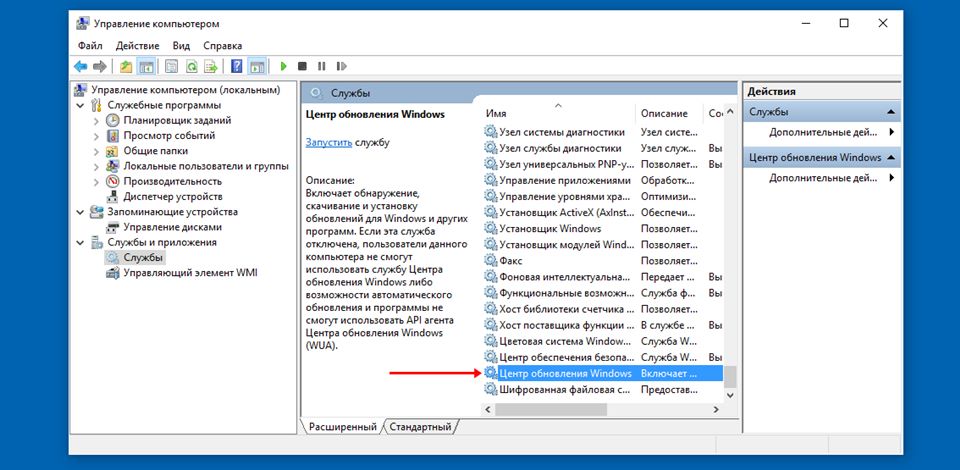The height and width of the screenshot is (470, 960).
Task: Click gear icon of Шифрованная файловая service
Action: pos(490,389)
